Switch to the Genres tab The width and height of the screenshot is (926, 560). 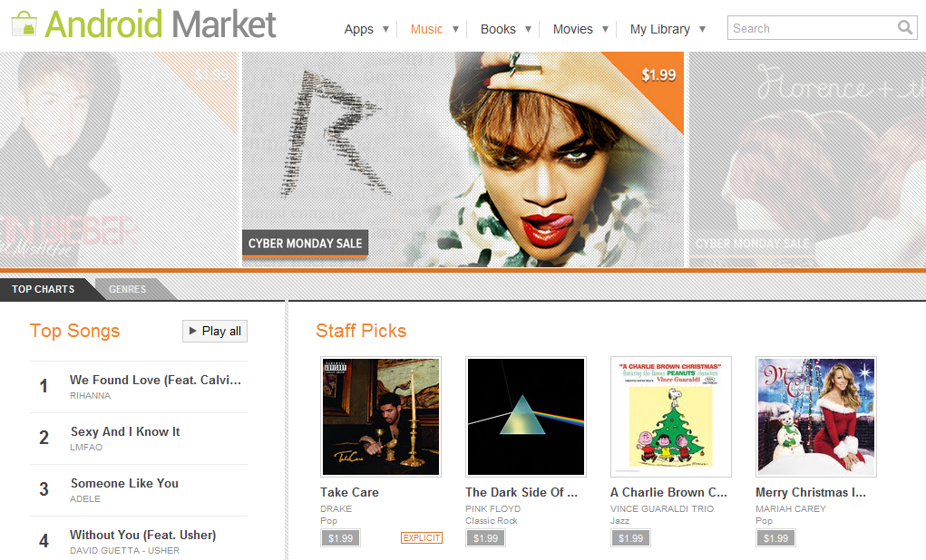pyautogui.click(x=128, y=289)
